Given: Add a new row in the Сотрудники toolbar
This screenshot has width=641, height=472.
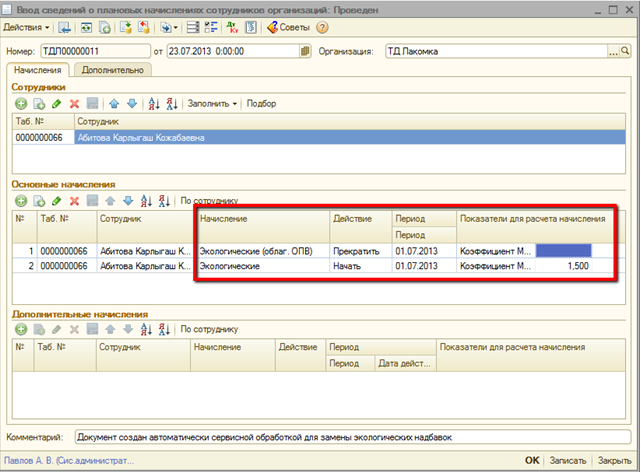Looking at the screenshot, I should (20, 103).
